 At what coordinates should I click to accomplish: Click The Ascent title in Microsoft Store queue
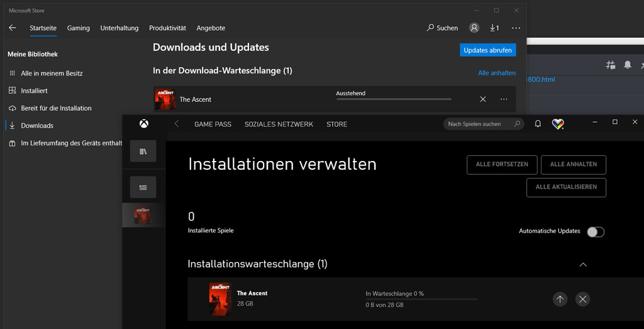pyautogui.click(x=196, y=99)
